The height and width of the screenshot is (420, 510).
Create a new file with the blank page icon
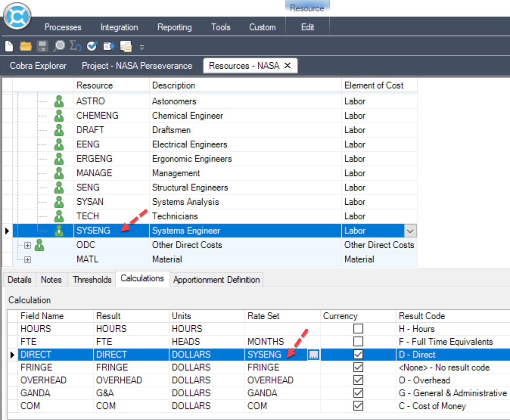click(9, 46)
